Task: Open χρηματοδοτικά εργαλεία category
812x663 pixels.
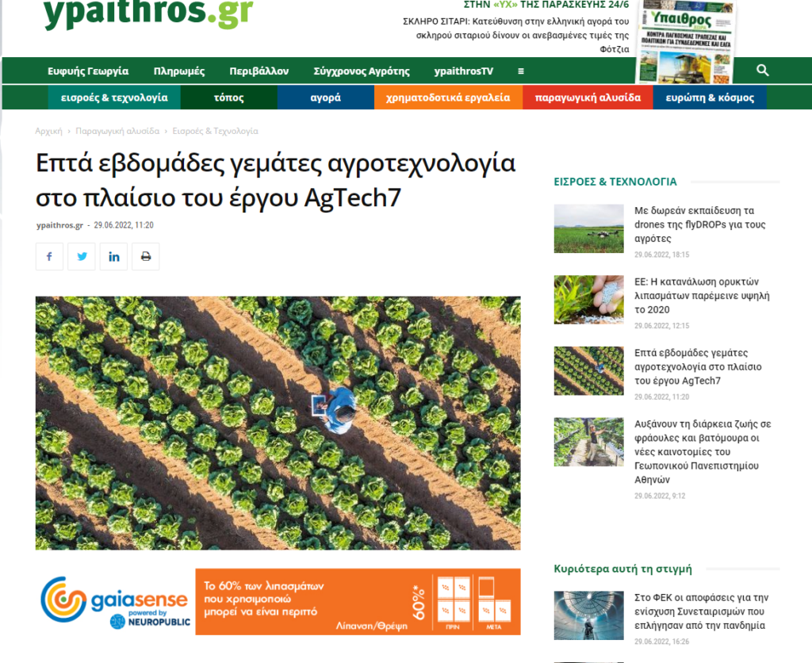Action: pos(448,98)
